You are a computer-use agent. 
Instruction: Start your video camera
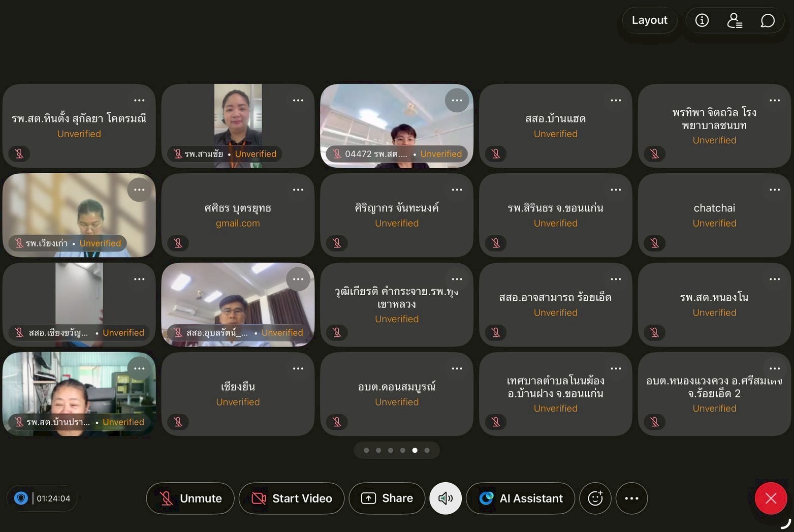coord(292,498)
